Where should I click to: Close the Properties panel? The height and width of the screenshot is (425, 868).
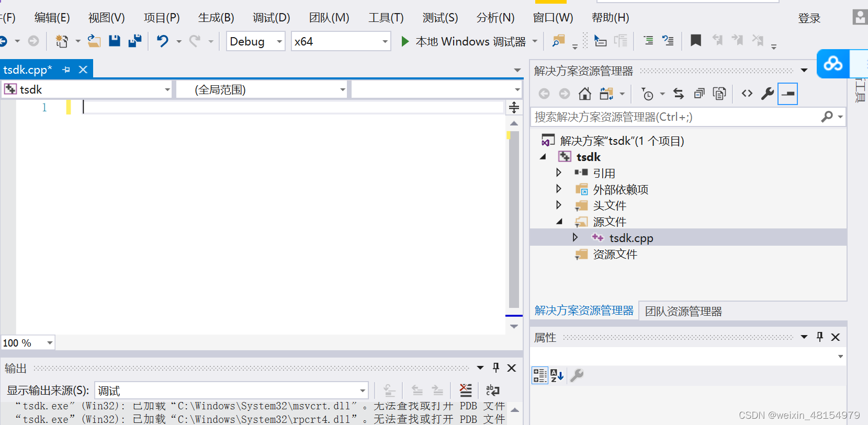click(x=836, y=337)
